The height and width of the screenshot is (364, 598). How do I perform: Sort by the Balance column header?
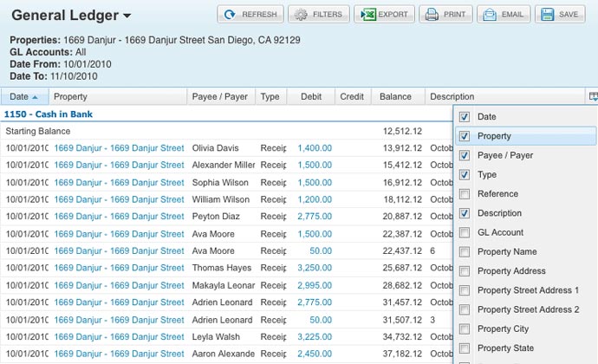[397, 96]
